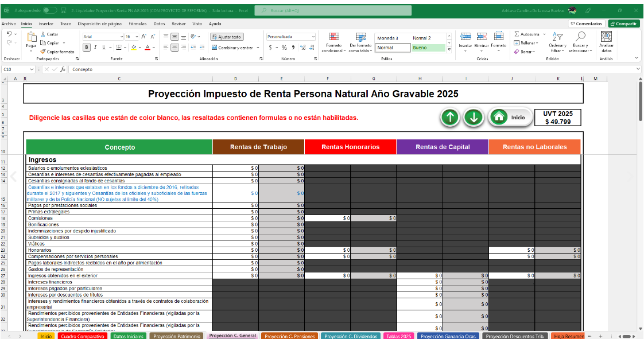This screenshot has width=644, height=339.
Task: Click the Insertar función fx icon
Action: [63, 69]
